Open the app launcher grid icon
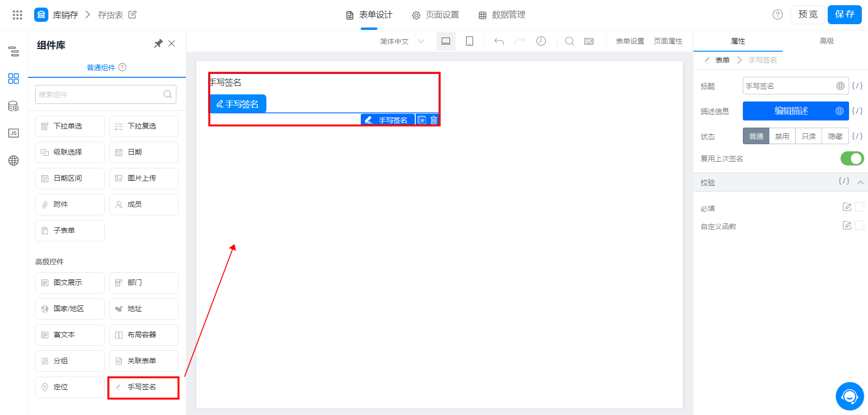Image resolution: width=868 pixels, height=415 pixels. click(x=18, y=15)
